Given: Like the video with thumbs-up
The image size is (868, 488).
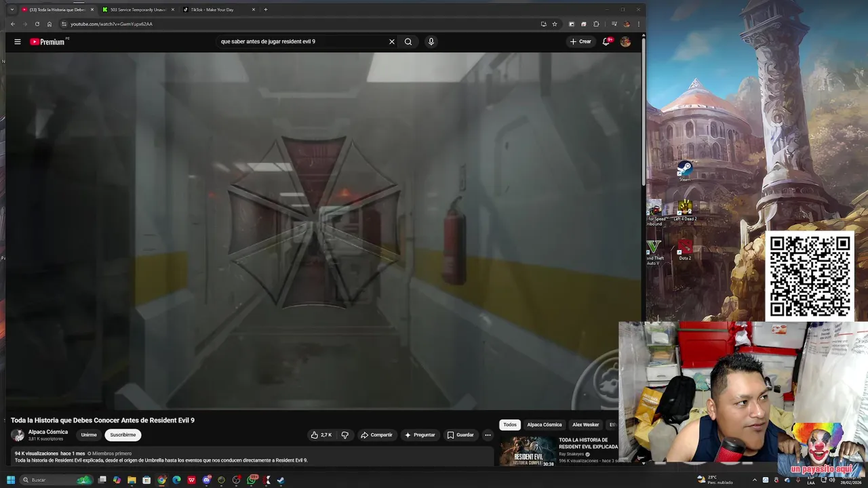Looking at the screenshot, I should point(321,434).
